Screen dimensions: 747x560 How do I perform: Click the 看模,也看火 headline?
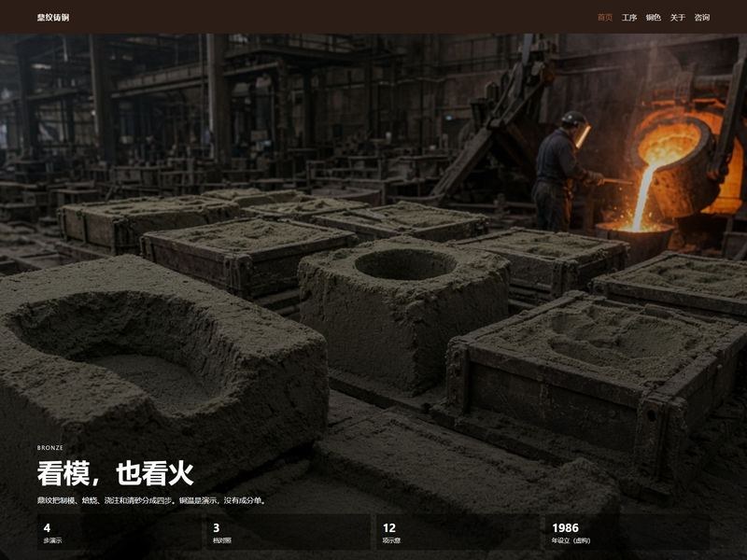click(x=115, y=473)
